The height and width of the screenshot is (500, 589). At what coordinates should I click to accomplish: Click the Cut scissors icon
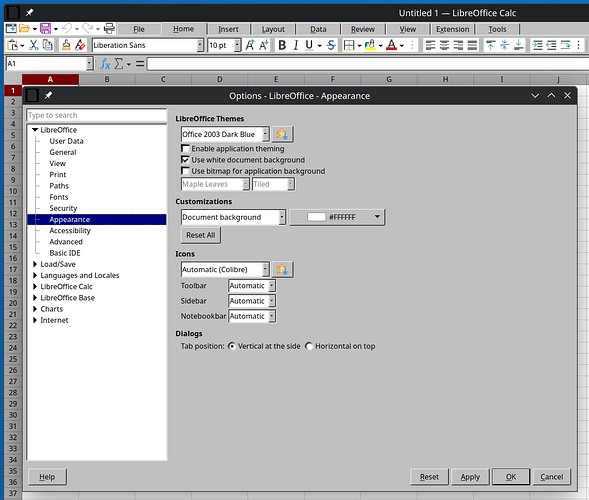(x=33, y=45)
